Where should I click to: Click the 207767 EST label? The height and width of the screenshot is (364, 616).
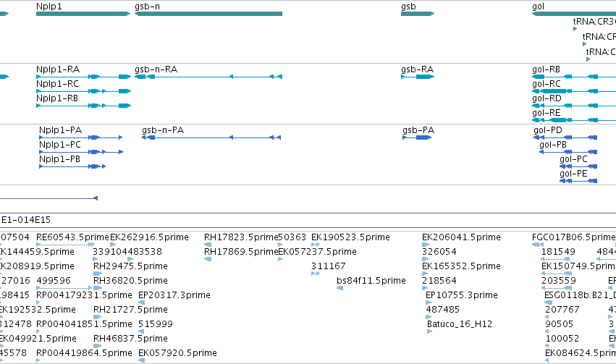pyautogui.click(x=562, y=310)
